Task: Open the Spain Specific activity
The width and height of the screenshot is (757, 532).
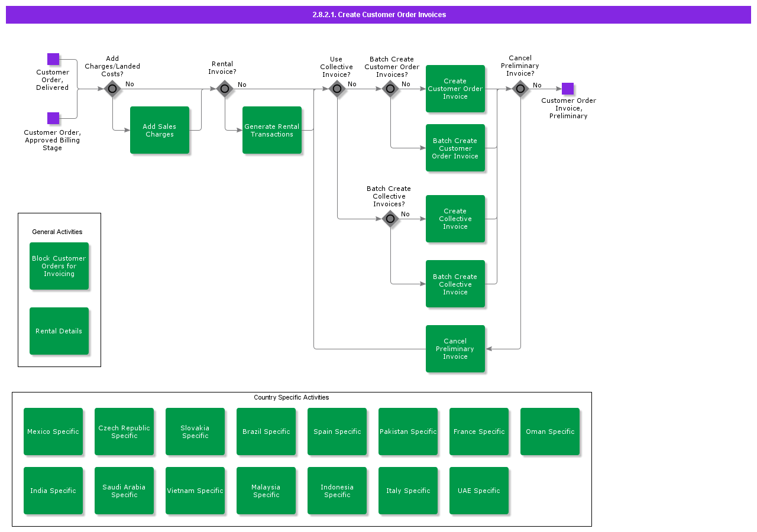Action: click(x=337, y=432)
